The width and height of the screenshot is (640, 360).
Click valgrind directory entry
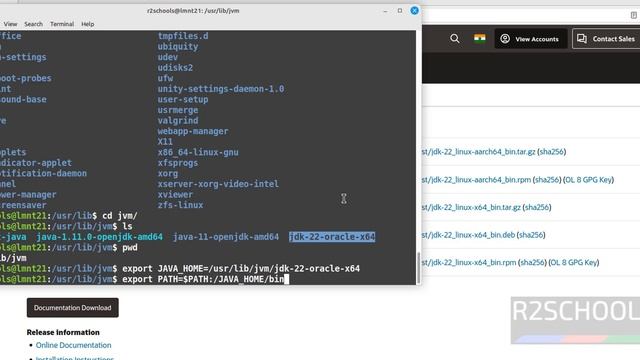tap(178, 120)
